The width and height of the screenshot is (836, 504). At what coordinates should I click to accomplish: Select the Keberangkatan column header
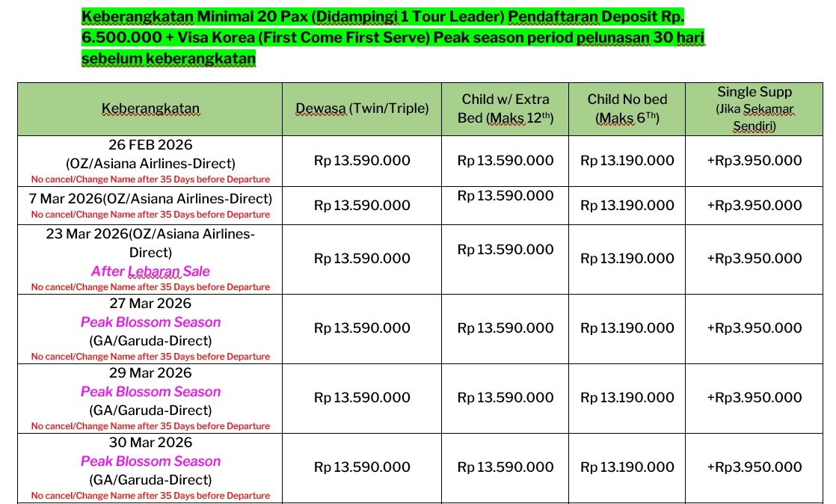pos(150,108)
